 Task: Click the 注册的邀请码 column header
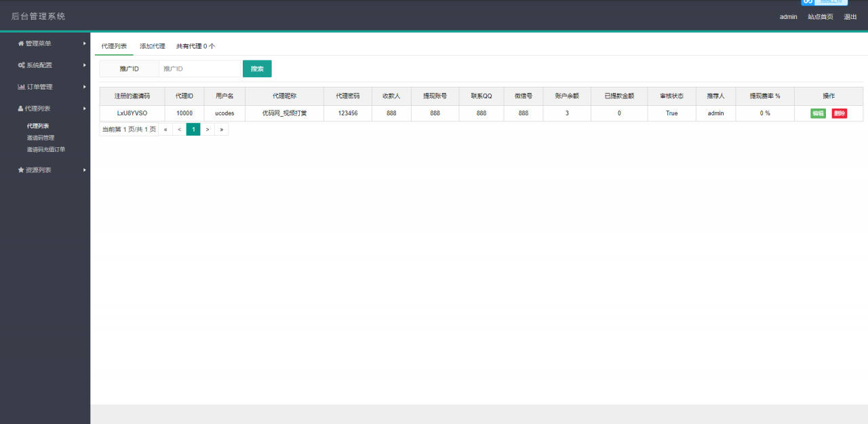132,96
